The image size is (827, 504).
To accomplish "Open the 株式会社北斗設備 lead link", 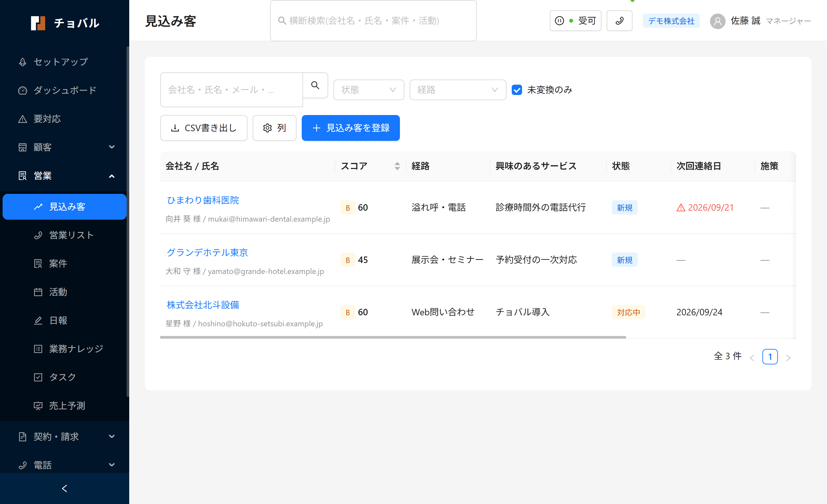I will coord(203,305).
